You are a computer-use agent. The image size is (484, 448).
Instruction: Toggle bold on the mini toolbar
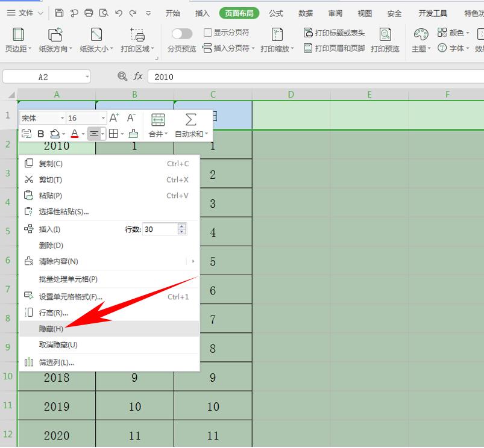(x=41, y=134)
